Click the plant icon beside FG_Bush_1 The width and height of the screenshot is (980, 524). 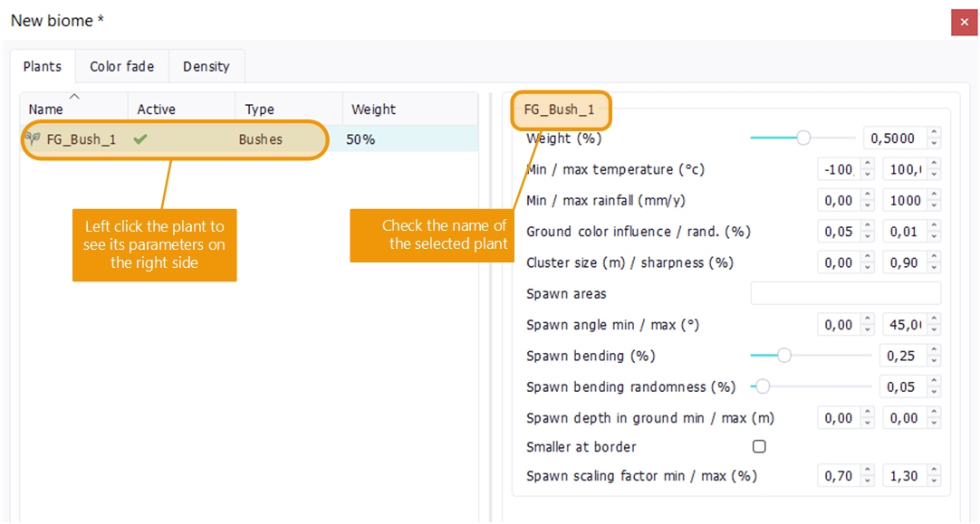[34, 139]
